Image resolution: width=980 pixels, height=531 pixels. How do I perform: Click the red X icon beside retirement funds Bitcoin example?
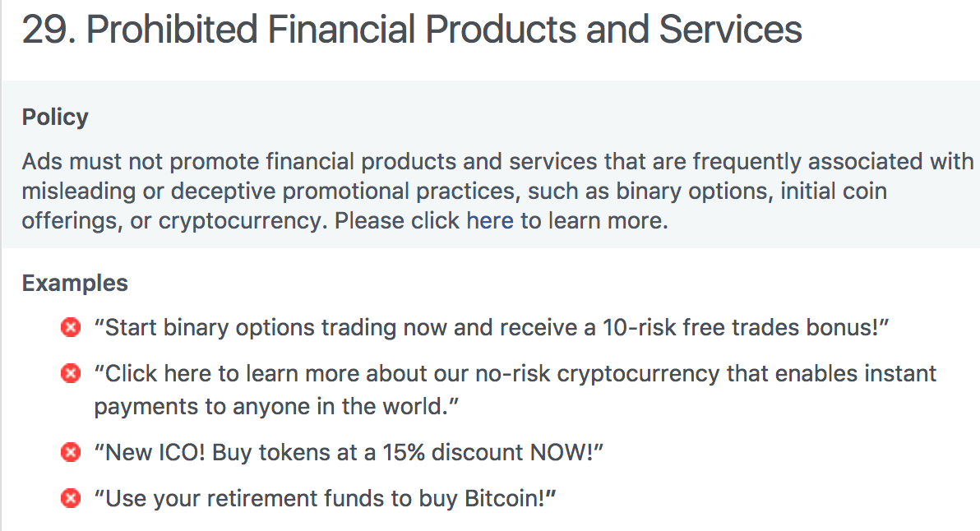click(71, 498)
